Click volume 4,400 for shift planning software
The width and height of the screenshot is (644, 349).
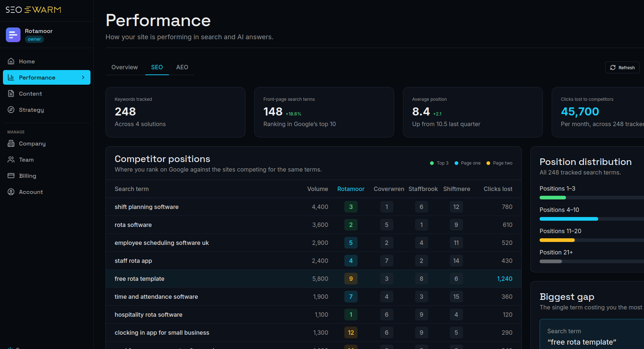[320, 207]
